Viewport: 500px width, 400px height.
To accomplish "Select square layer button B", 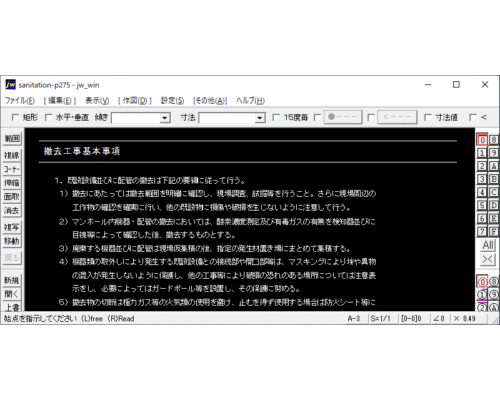I will click(x=494, y=179).
